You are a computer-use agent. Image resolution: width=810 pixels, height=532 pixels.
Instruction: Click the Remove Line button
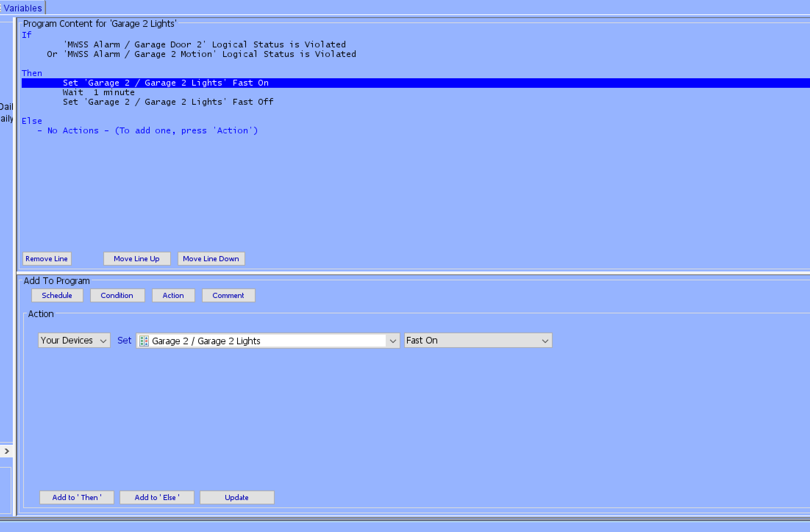click(x=47, y=259)
